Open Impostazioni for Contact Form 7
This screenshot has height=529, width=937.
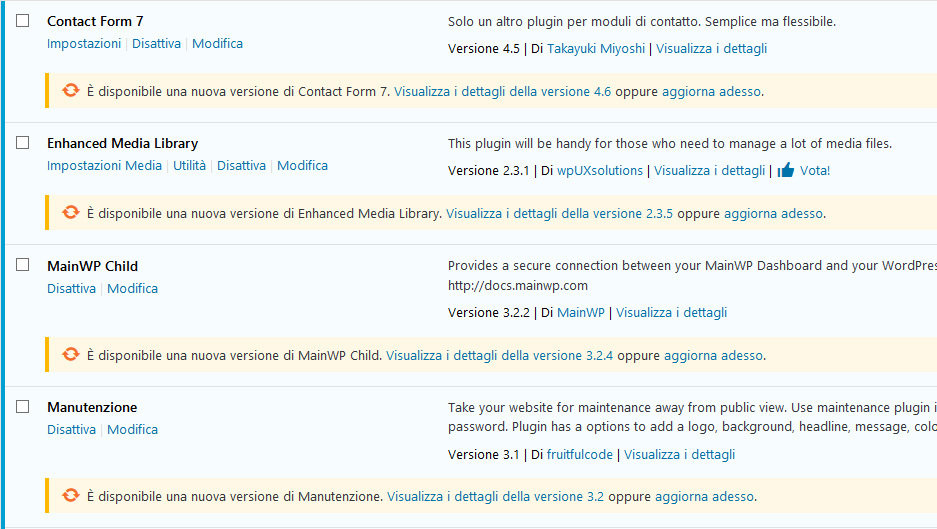click(x=84, y=44)
